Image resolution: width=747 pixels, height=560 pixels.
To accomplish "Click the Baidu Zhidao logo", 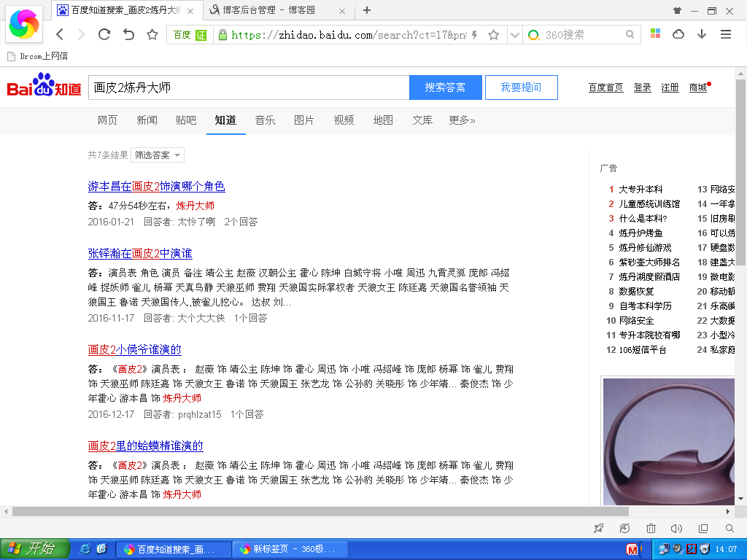I will coord(44,85).
